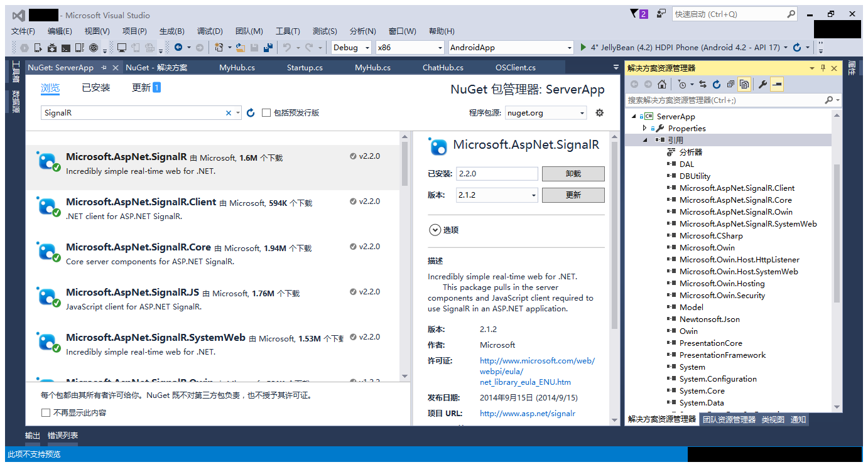Switch to the 已安装 installed tab

point(96,88)
